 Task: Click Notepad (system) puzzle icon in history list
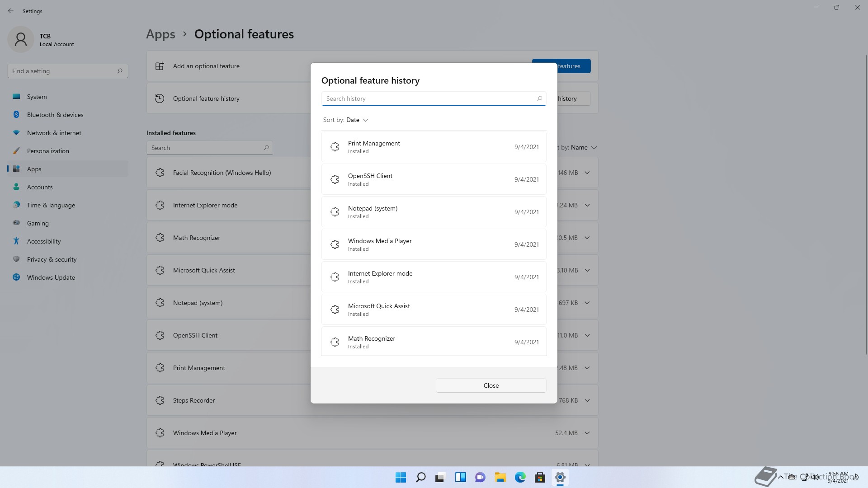335,212
